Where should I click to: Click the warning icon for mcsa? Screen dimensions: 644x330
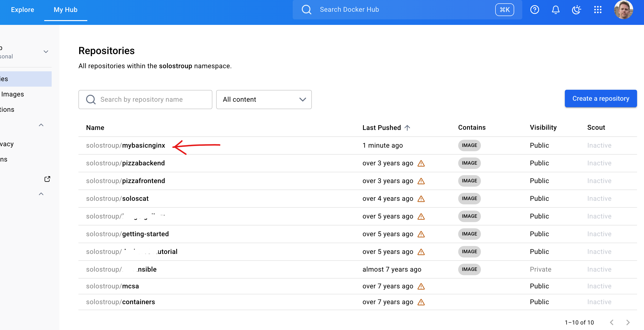421,286
